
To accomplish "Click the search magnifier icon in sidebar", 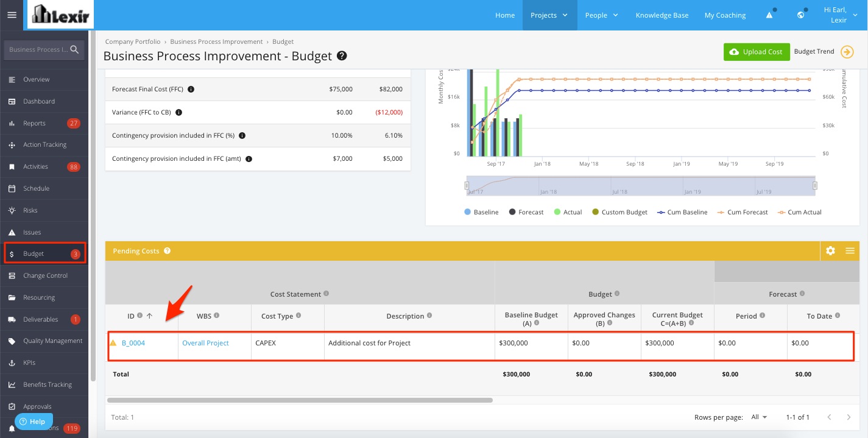I will (74, 50).
